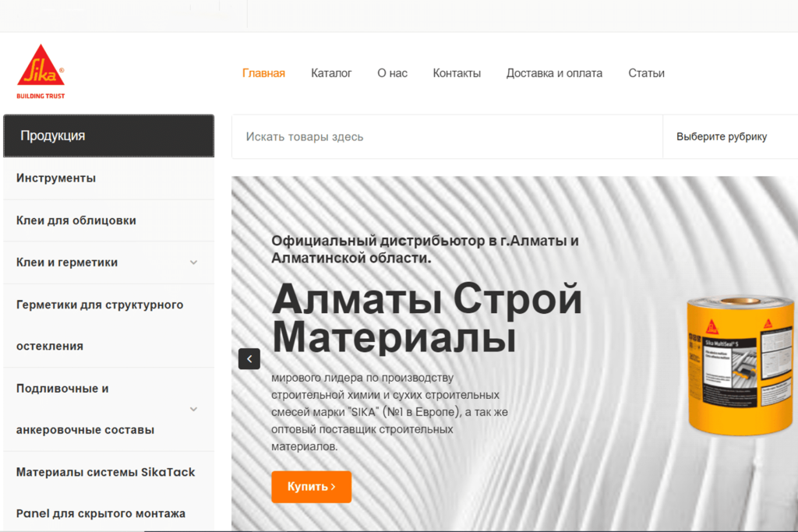This screenshot has height=532, width=798.
Task: Open Доставка и оплата page
Action: pos(554,73)
